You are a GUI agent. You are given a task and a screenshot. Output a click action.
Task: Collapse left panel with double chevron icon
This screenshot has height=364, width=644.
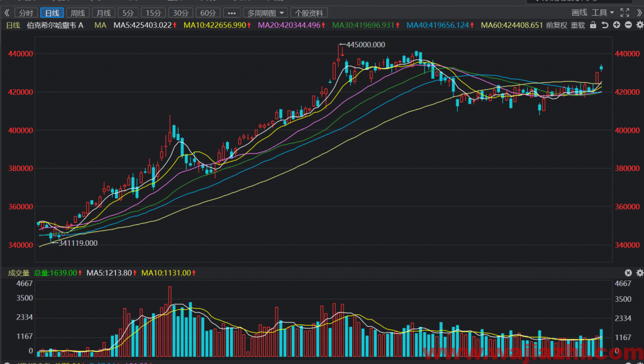coord(6,13)
